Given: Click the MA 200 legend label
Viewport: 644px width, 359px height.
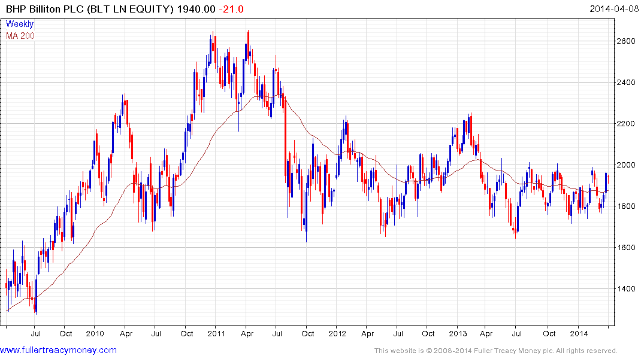Looking at the screenshot, I should [x=20, y=36].
